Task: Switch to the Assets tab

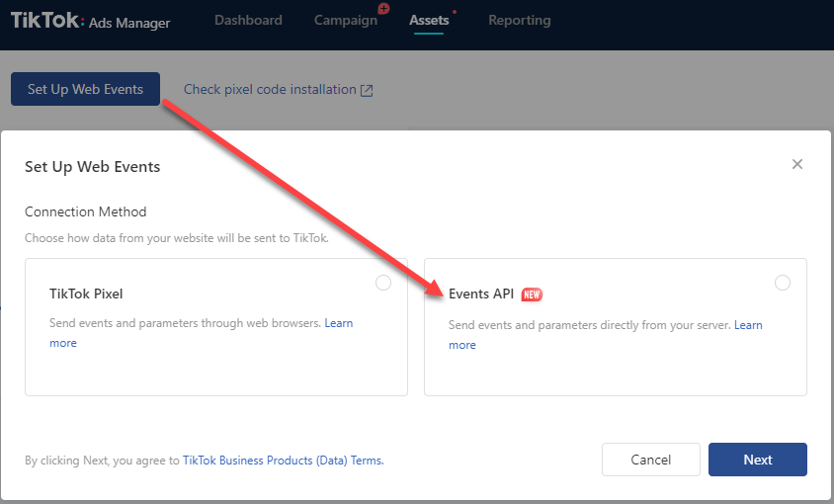Action: 429,21
